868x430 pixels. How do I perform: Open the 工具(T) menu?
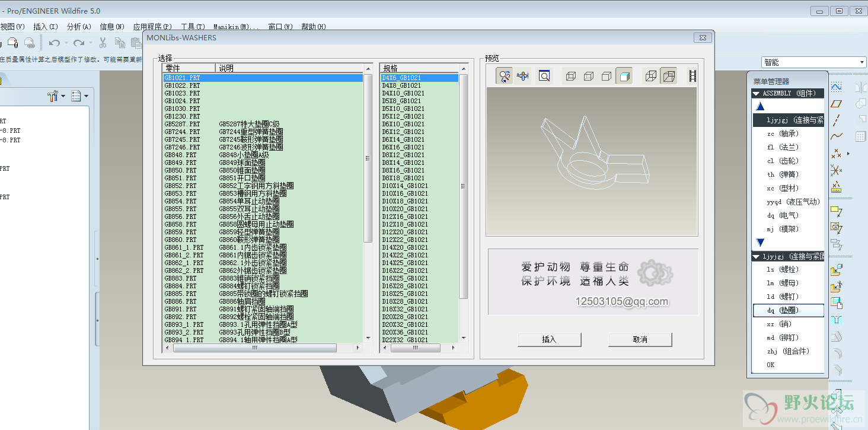(193, 27)
